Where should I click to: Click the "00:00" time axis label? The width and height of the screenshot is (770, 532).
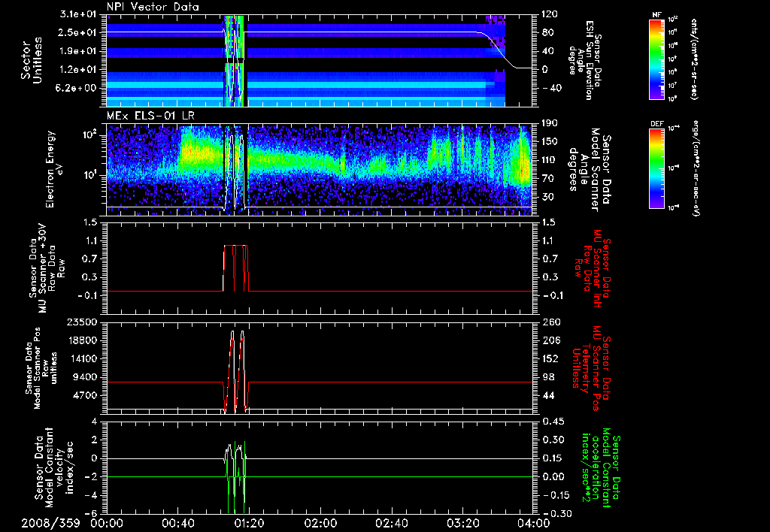[x=107, y=523]
